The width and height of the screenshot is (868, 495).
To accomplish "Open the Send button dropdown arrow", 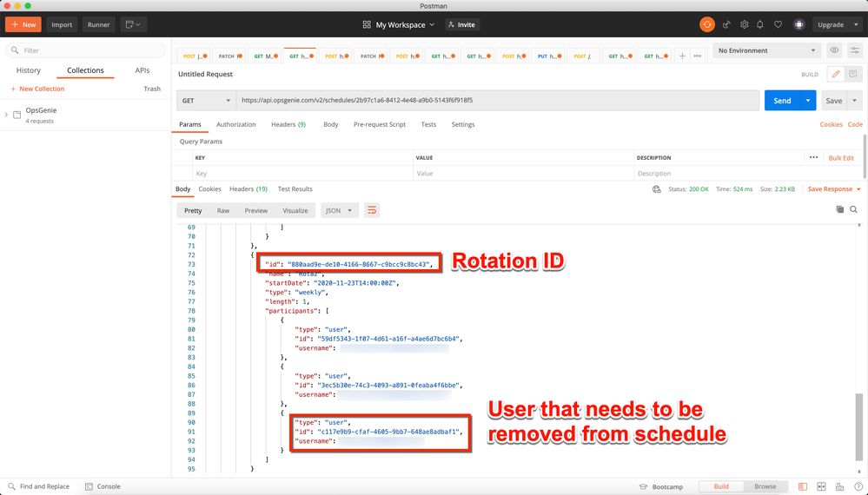I will pos(808,101).
